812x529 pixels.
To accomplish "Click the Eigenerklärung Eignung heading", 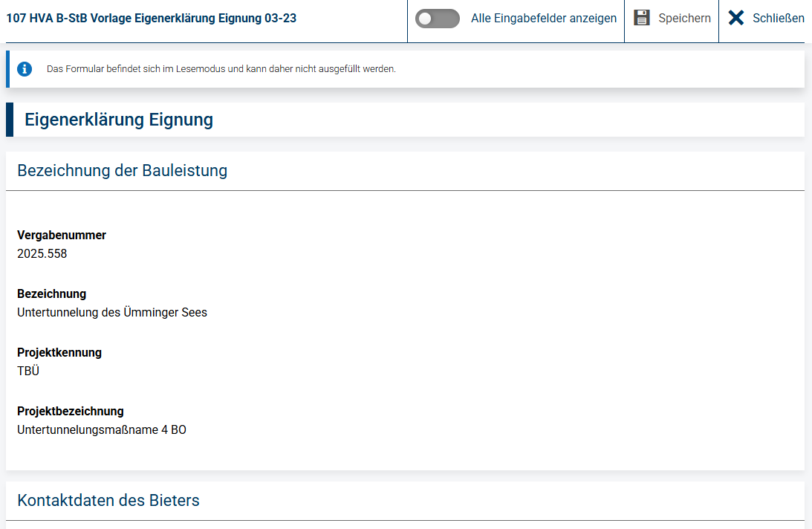I will tap(119, 120).
